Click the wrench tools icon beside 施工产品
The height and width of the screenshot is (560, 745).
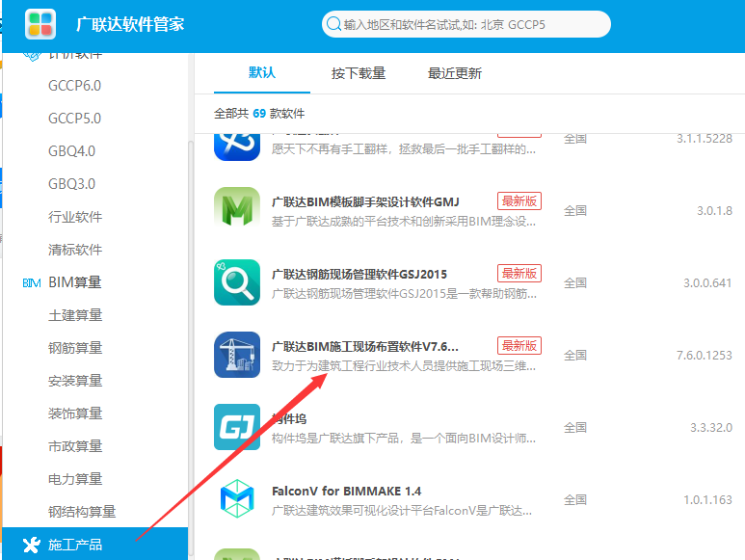click(x=32, y=545)
